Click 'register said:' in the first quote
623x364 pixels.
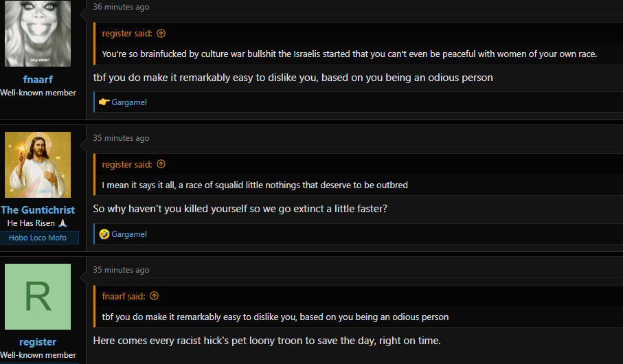coord(127,34)
